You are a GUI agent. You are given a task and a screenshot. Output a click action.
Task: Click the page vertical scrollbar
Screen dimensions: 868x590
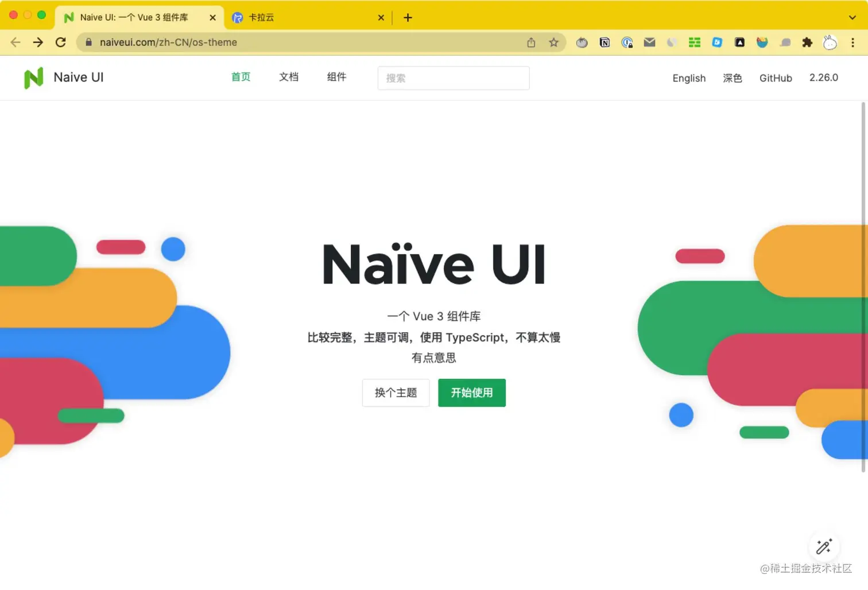pyautogui.click(x=863, y=287)
